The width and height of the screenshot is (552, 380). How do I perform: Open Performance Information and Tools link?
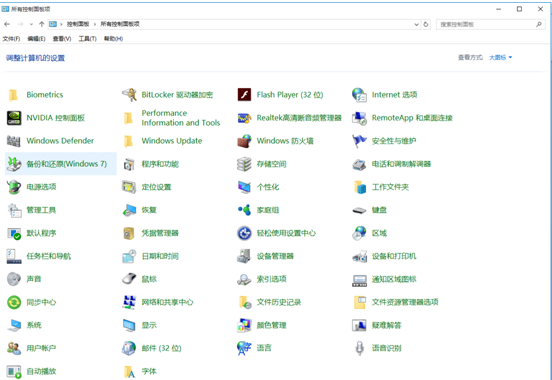point(181,118)
